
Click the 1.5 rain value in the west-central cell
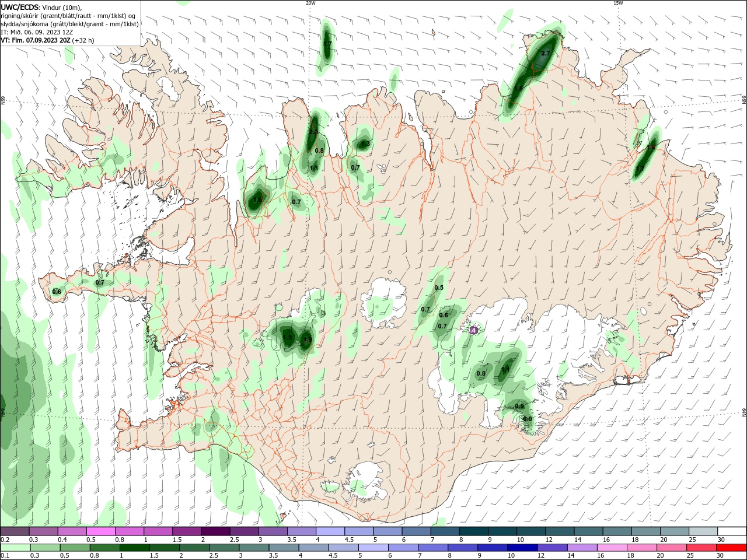tap(287, 337)
